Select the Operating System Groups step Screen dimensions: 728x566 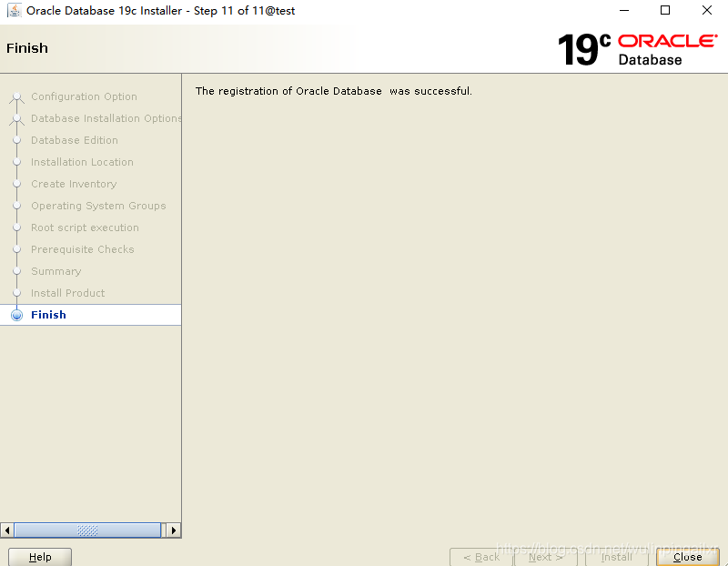98,206
